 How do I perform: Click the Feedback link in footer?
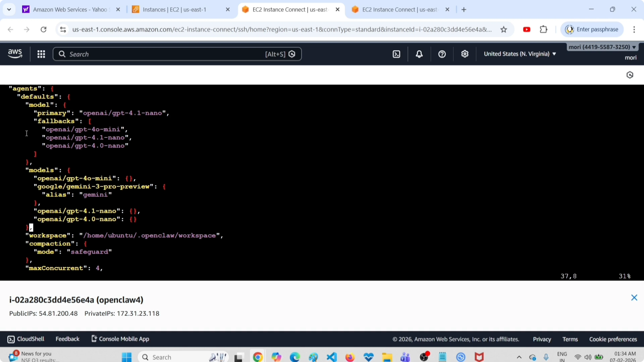(68, 339)
